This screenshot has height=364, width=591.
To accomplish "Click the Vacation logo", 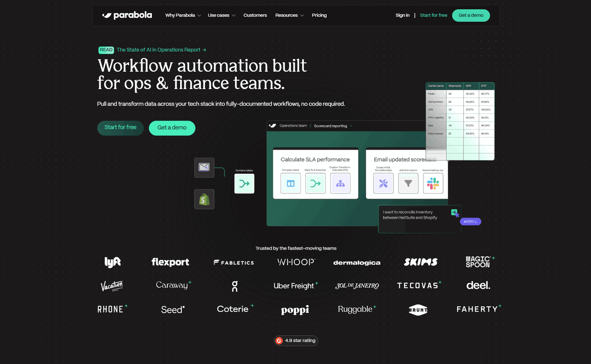I will (112, 286).
